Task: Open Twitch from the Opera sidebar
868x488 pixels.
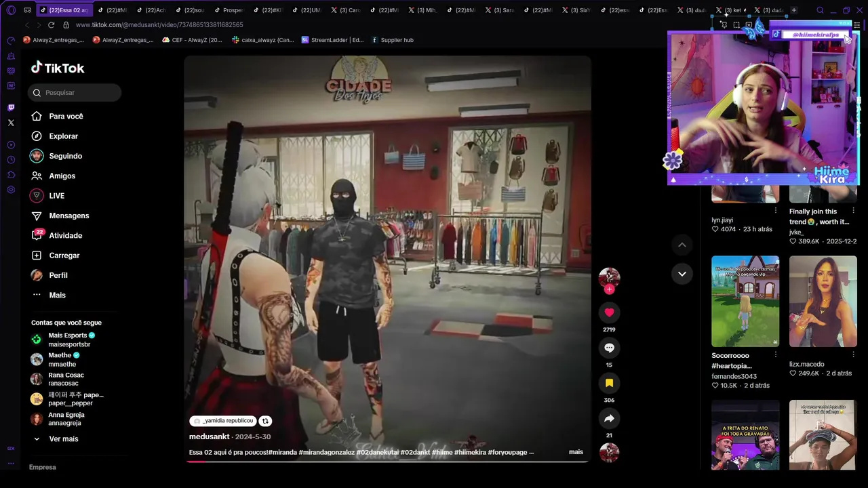Action: 11,108
